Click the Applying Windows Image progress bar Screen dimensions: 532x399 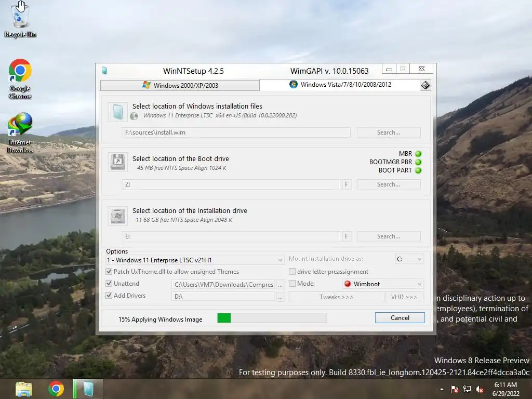click(272, 318)
